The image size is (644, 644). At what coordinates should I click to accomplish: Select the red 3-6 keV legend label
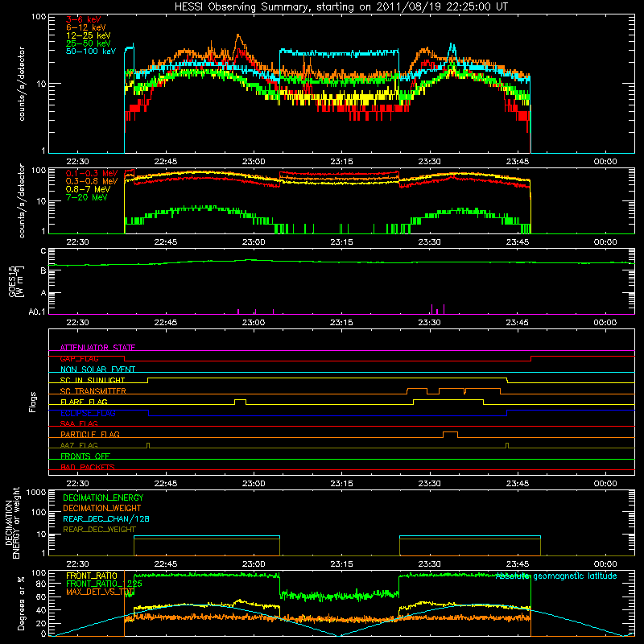click(x=84, y=19)
